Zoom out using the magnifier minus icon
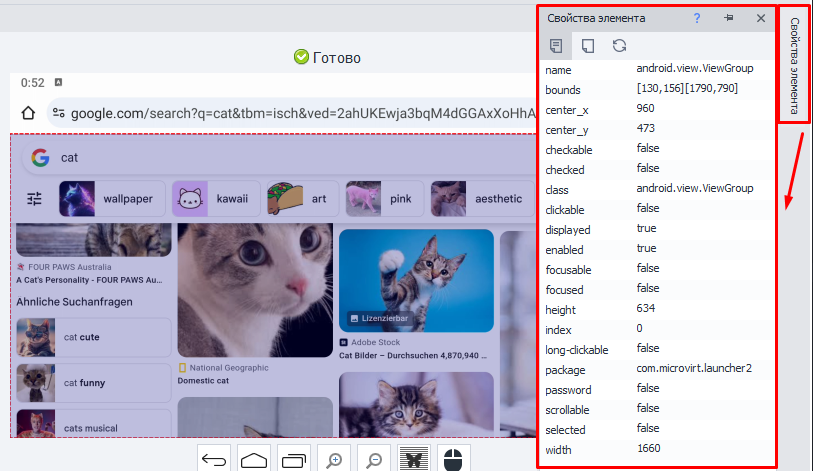813x471 pixels. click(x=374, y=460)
